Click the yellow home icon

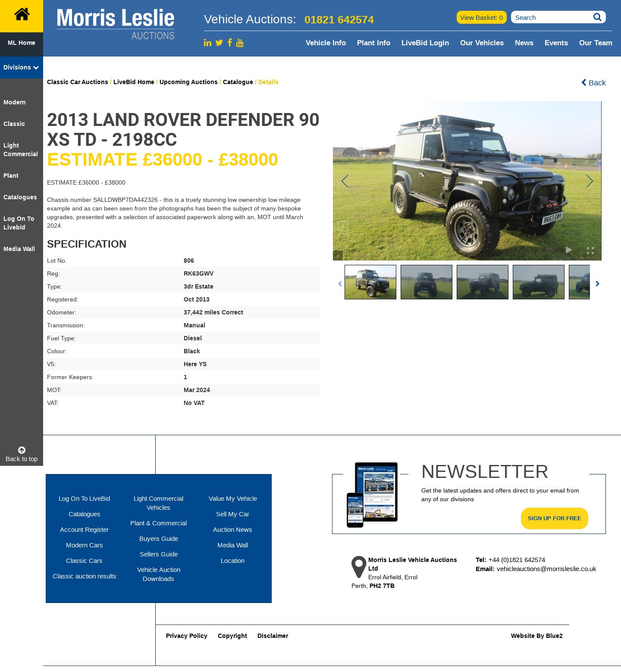coord(22,15)
